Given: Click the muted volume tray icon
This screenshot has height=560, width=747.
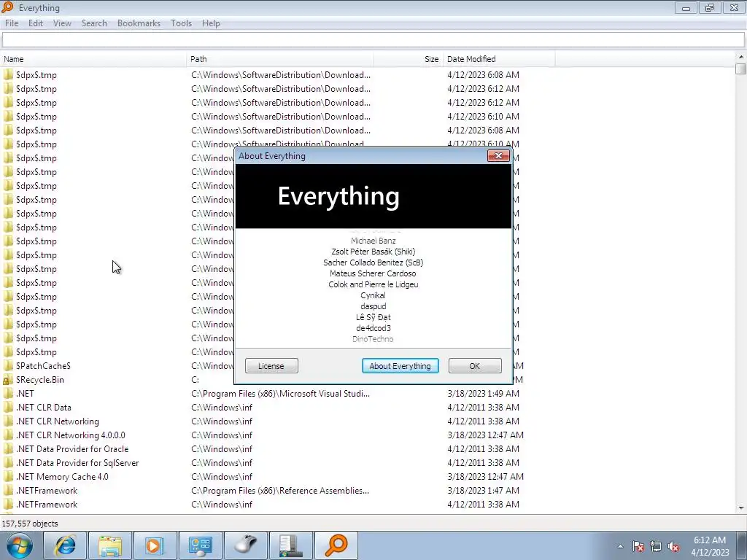Looking at the screenshot, I should [673, 546].
